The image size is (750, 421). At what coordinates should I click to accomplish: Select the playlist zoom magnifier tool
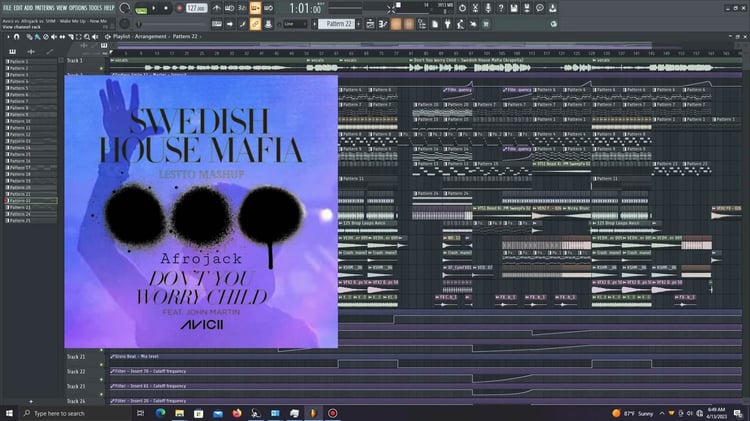click(87, 36)
